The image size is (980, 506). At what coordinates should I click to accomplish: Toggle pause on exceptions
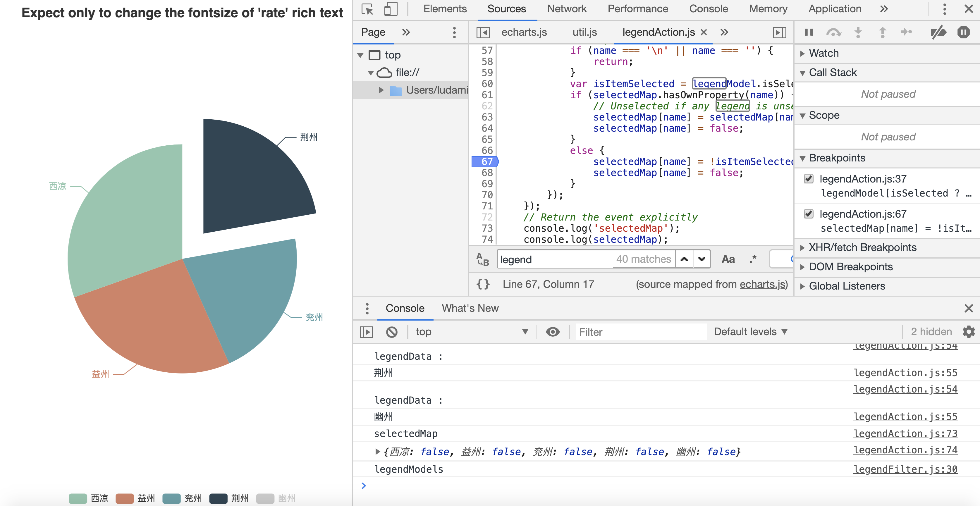pos(963,32)
